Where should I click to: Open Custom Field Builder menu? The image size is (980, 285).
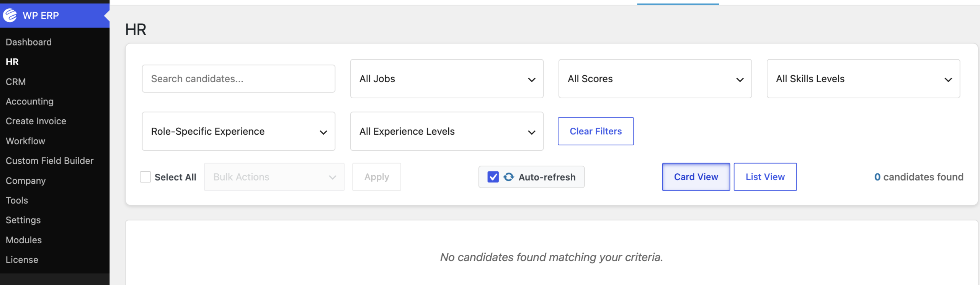click(49, 161)
